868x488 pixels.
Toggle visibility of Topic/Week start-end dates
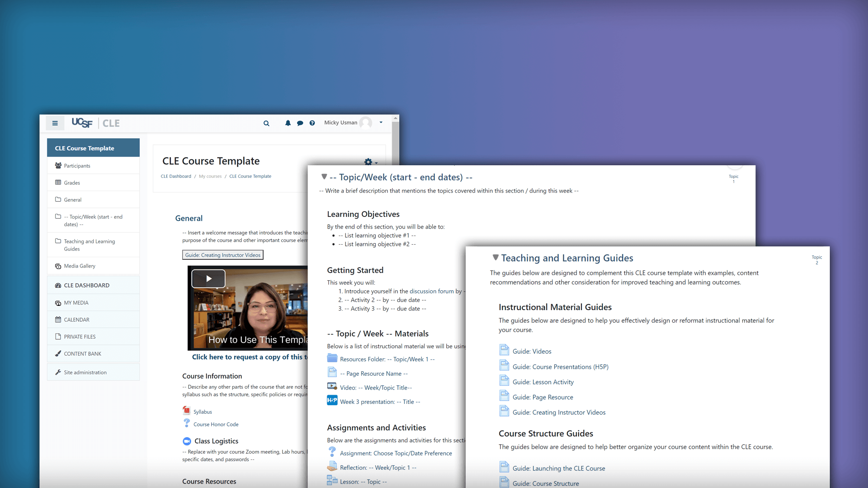pos(324,177)
